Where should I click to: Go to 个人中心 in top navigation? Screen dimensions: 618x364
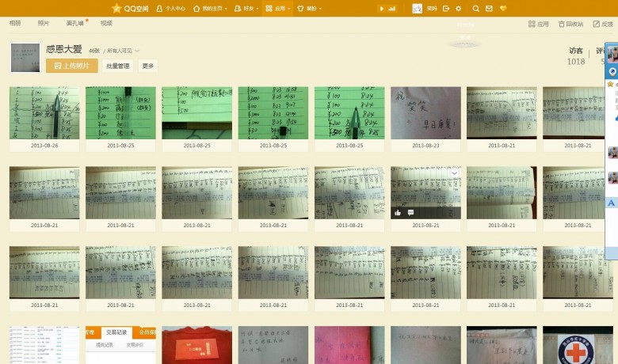tap(171, 8)
